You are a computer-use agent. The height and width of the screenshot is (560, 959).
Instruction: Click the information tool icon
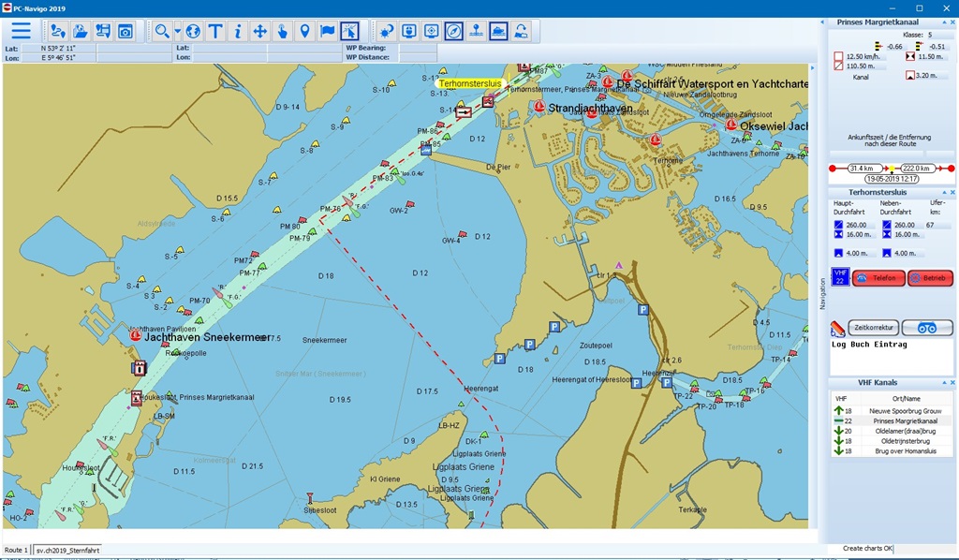coord(238,31)
